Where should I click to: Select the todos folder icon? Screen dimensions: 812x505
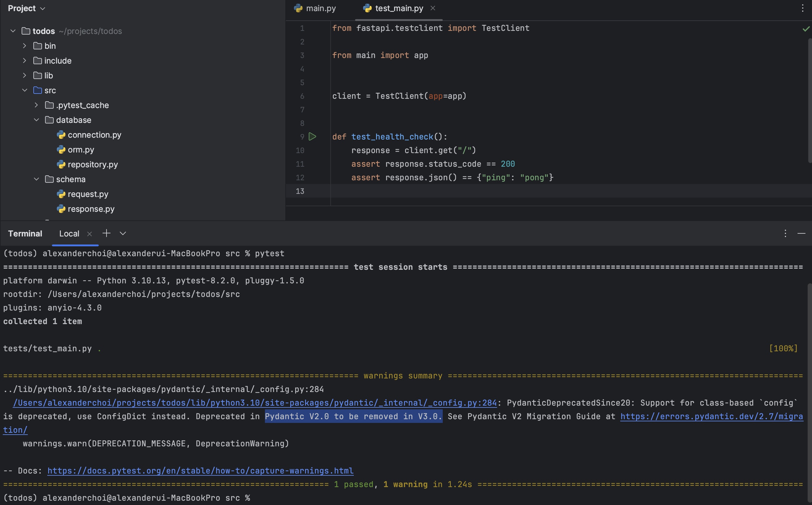tap(26, 31)
